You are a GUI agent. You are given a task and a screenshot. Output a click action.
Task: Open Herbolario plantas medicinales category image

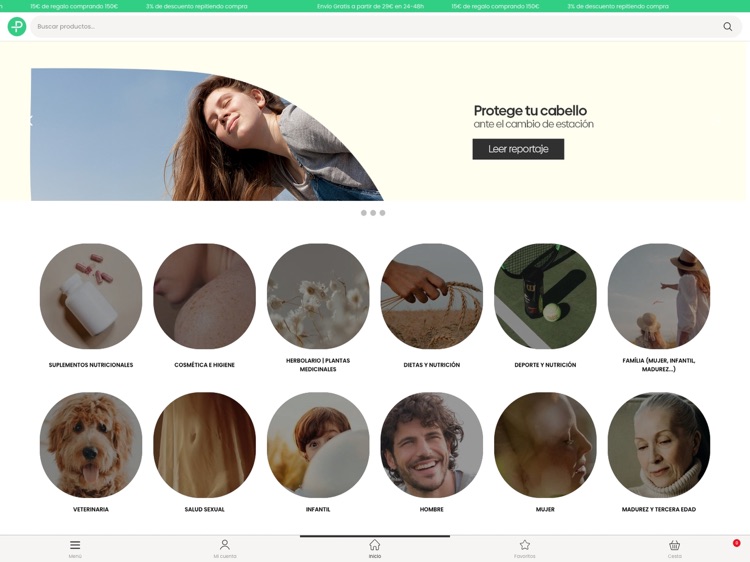(318, 296)
